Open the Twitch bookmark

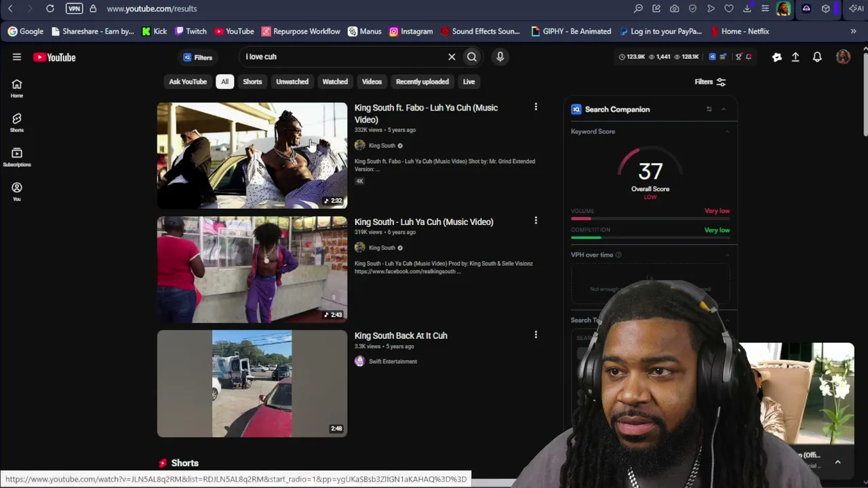(x=191, y=31)
